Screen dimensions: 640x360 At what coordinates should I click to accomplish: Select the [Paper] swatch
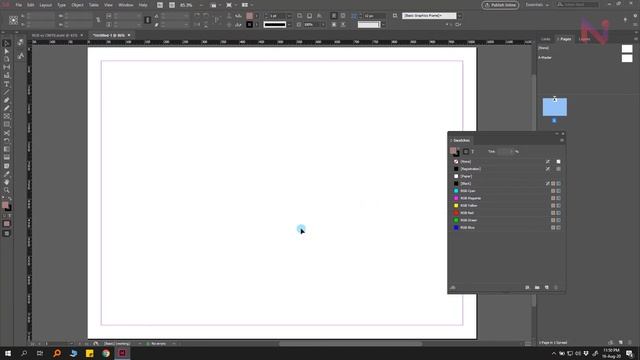[507, 176]
